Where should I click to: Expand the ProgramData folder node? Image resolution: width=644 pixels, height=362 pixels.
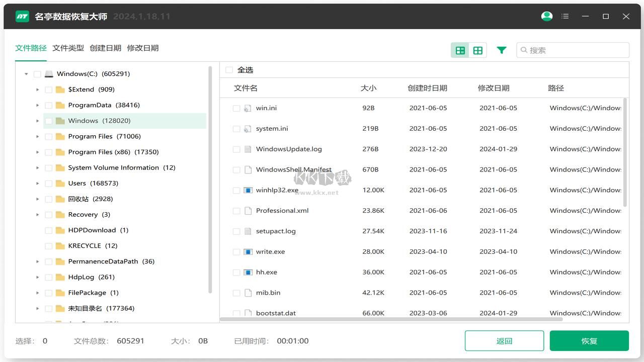38,105
